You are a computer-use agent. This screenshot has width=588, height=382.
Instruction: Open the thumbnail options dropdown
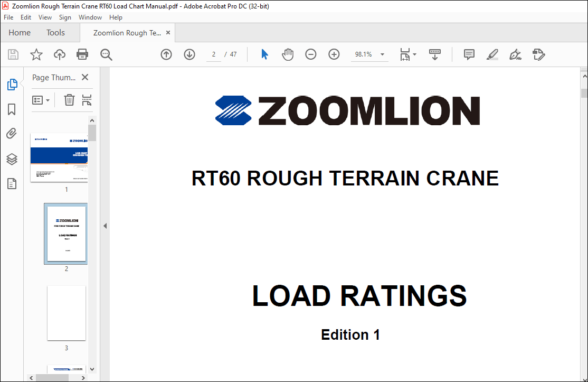click(41, 99)
